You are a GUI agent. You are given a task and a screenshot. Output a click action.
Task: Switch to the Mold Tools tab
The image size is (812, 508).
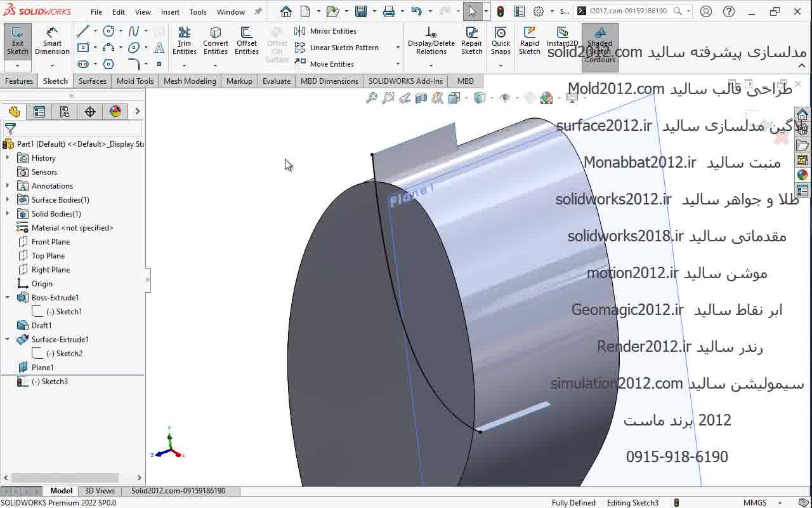click(x=135, y=81)
